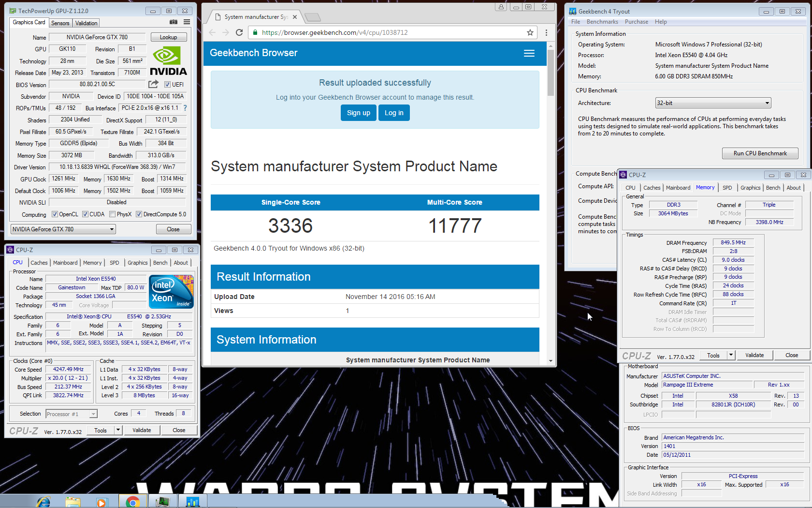Viewport: 812px width, 508px height.
Task: Switch to the Validation tab in GPU-Z
Action: (x=87, y=23)
